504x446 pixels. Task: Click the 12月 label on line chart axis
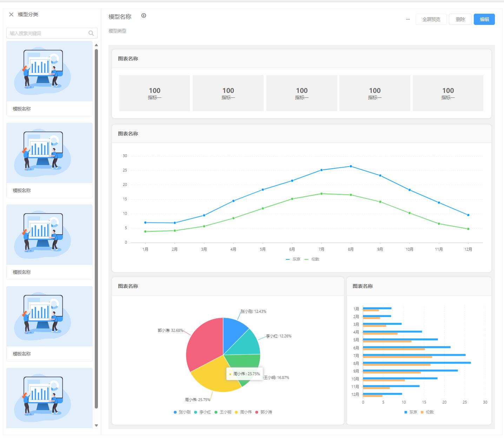tap(468, 249)
